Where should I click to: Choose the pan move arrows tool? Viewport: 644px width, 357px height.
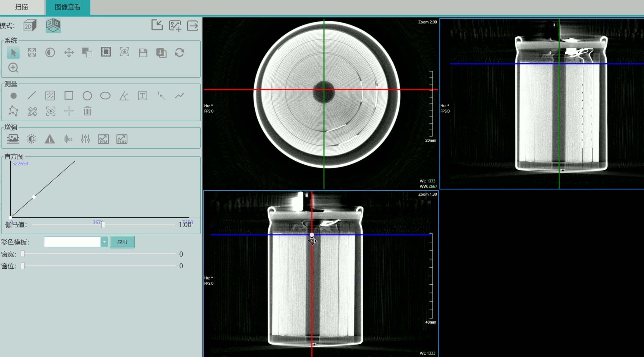click(x=69, y=52)
